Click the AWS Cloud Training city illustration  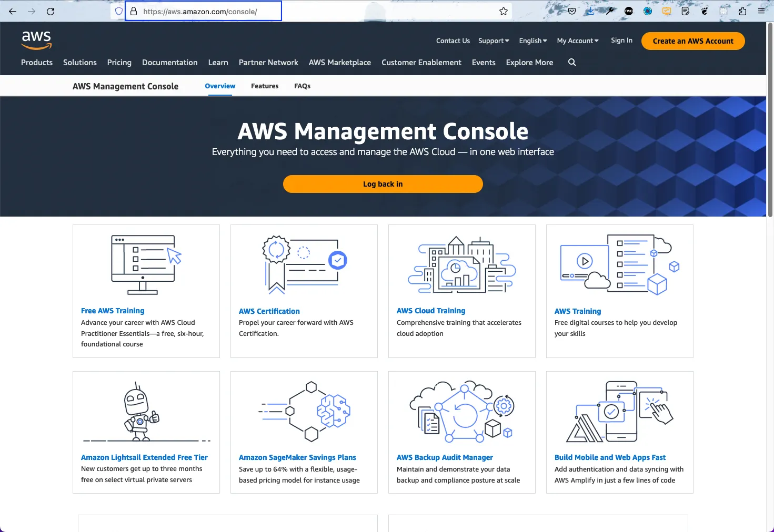pyautogui.click(x=462, y=264)
